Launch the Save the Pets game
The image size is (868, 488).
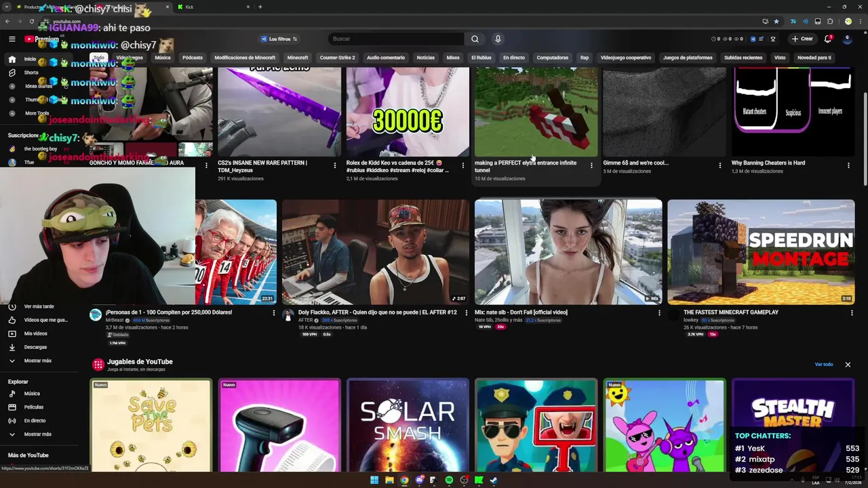[x=151, y=425]
